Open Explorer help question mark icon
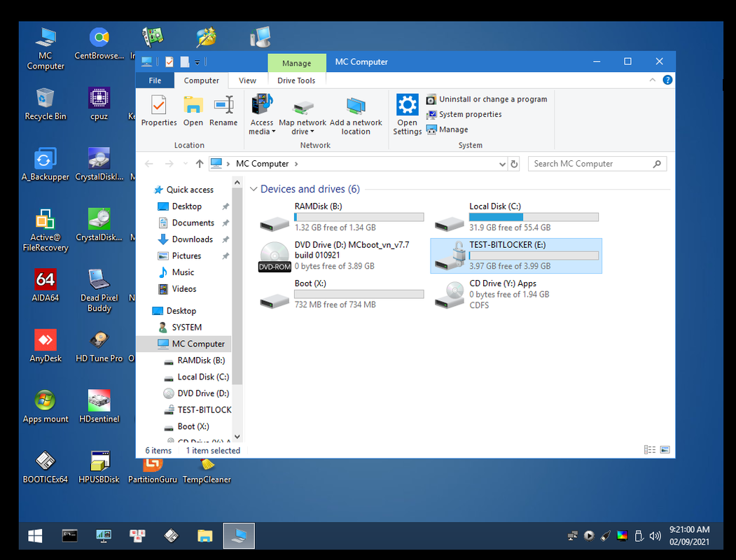Image resolution: width=736 pixels, height=560 pixels. pos(667,80)
